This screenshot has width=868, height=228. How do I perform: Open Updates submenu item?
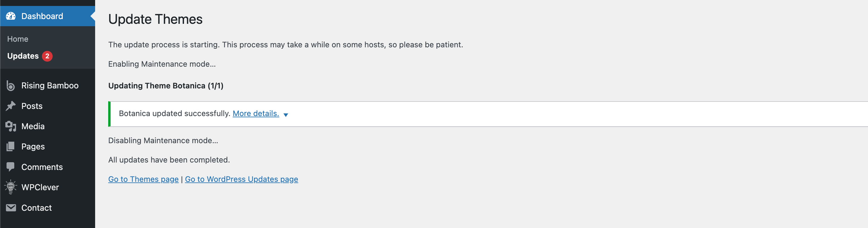[23, 56]
